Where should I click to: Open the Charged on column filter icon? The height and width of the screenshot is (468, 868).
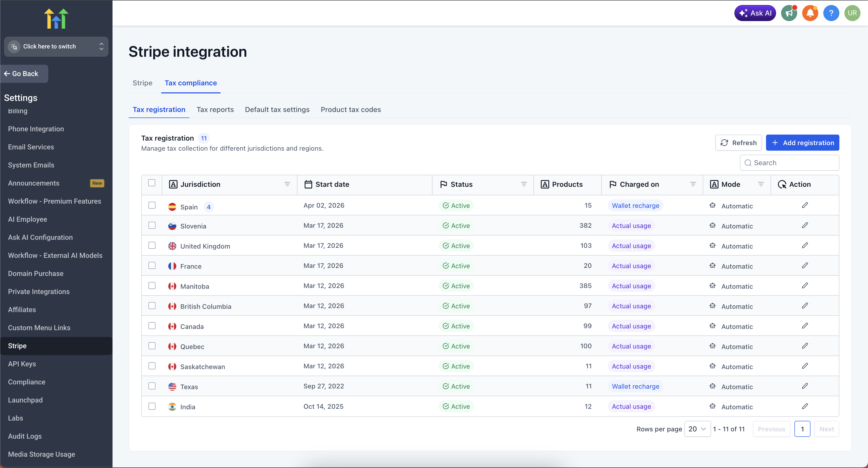(x=693, y=184)
